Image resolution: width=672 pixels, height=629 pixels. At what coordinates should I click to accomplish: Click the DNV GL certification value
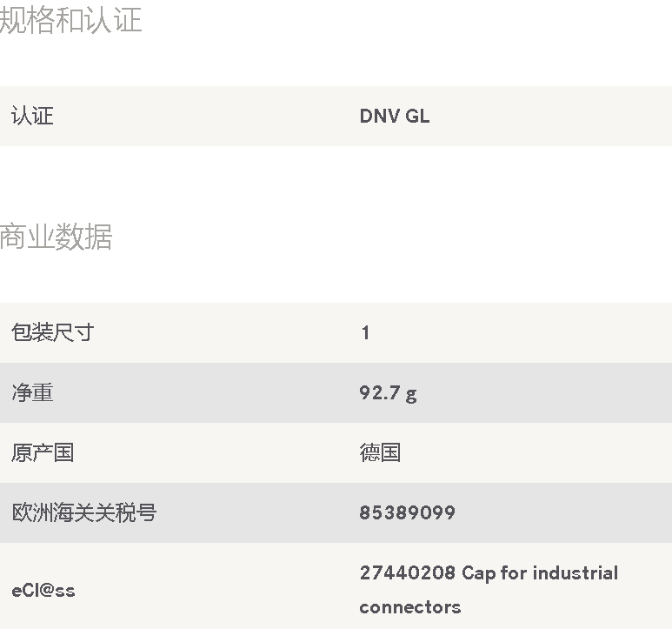click(395, 117)
